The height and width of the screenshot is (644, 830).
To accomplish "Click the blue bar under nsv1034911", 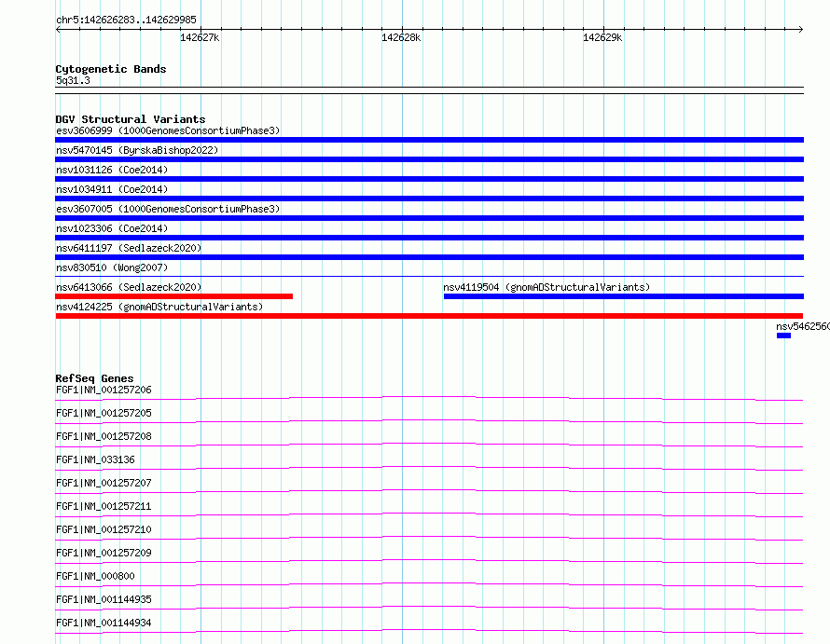I will (429, 199).
